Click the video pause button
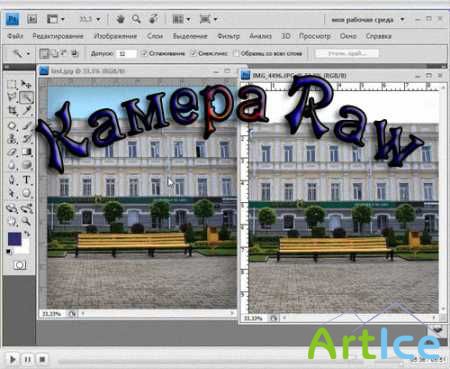Screen dimensions: 450x369 (27, 359)
